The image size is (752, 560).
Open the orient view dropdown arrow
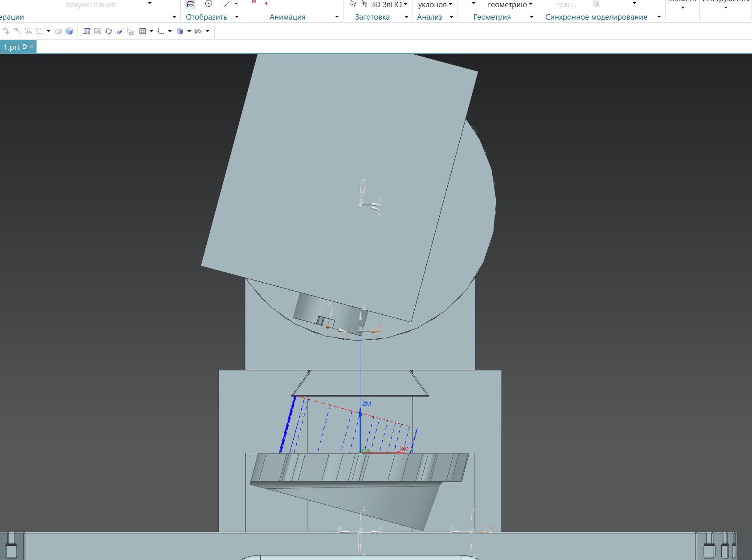point(170,31)
